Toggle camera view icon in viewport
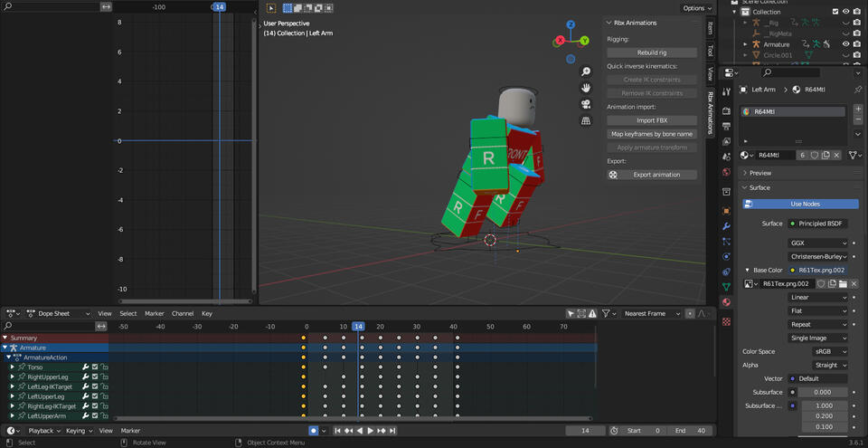 point(586,104)
